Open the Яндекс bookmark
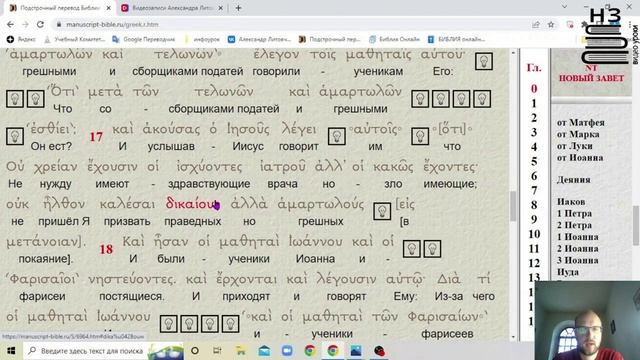The image size is (640, 360). [21, 39]
